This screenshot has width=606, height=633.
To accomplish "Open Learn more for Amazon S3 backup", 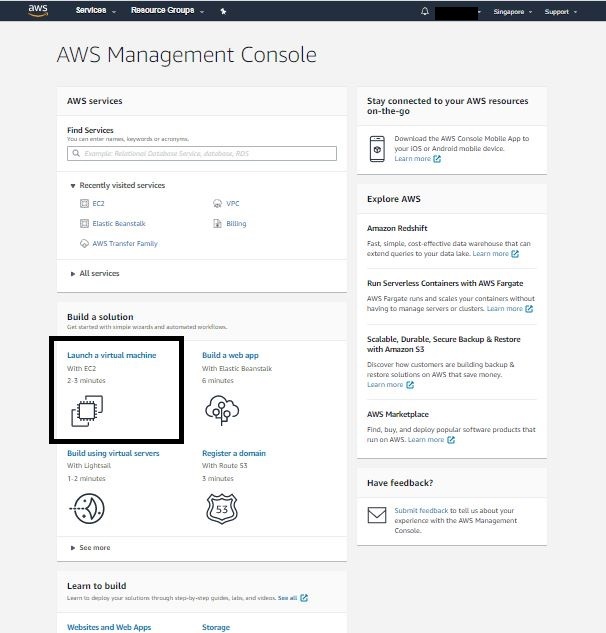I will coord(385,384).
